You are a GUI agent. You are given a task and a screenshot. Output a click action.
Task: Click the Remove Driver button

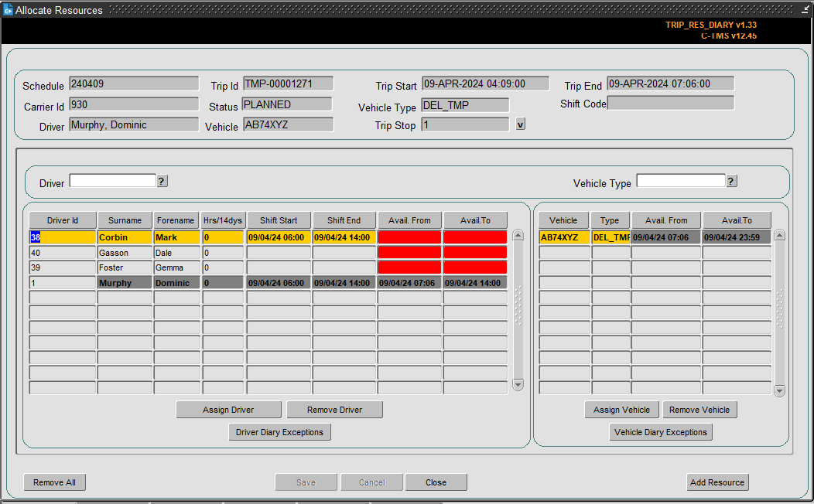pos(334,410)
